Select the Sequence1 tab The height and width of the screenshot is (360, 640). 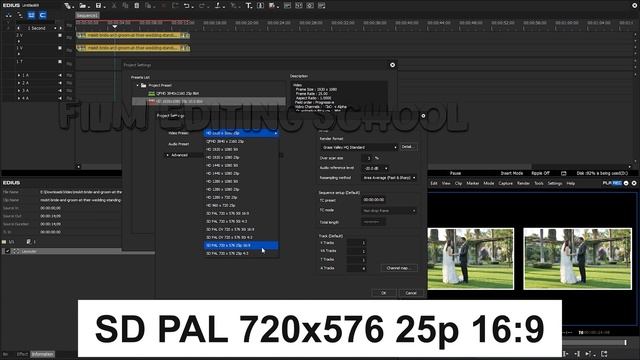pos(87,16)
